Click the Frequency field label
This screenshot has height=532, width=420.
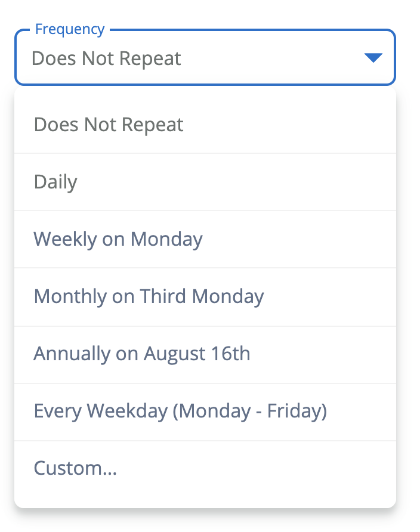(70, 29)
